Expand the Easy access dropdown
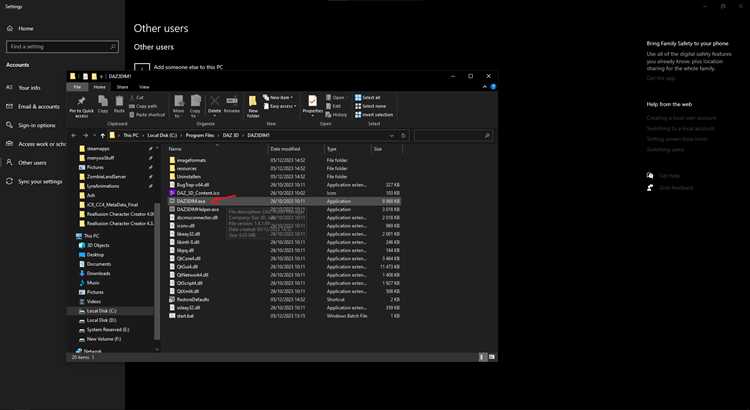This screenshot has height=410, width=750. tap(295, 106)
